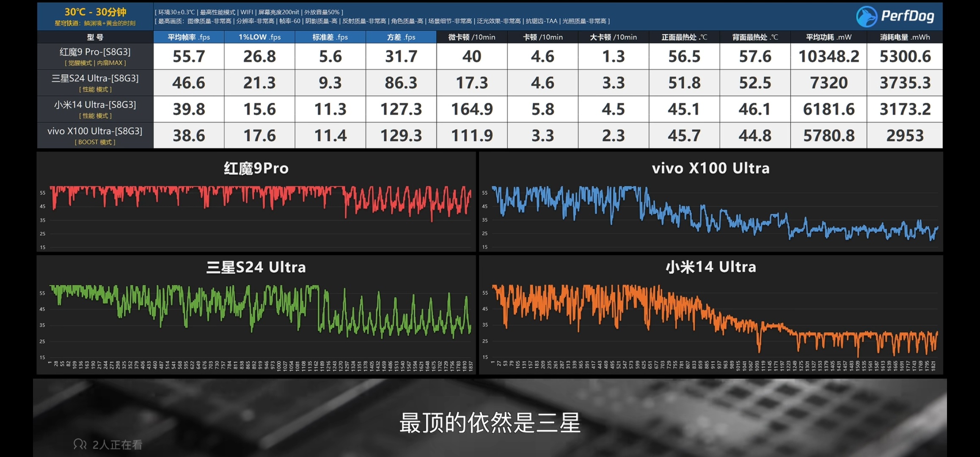Click the 111.9 micro-stutter value

pos(472,135)
